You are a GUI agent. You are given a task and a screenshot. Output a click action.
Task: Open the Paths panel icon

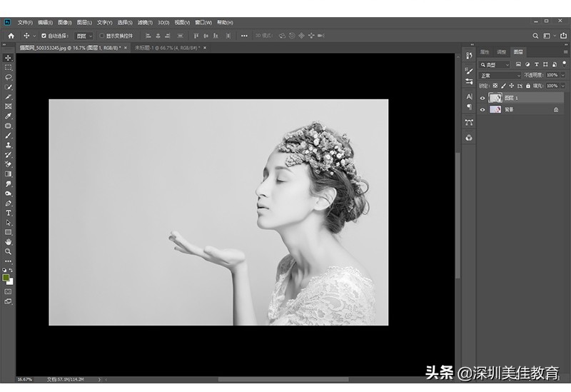(469, 122)
